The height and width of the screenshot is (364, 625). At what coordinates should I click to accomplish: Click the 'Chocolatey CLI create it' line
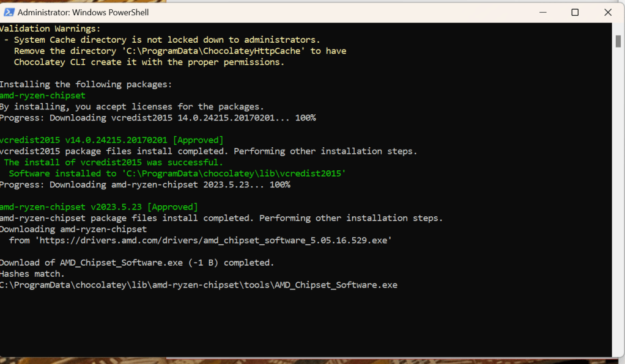149,62
